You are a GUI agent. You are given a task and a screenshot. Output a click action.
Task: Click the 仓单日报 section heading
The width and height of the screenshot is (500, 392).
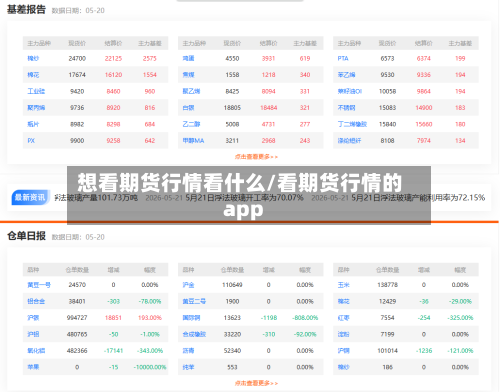tap(26, 236)
